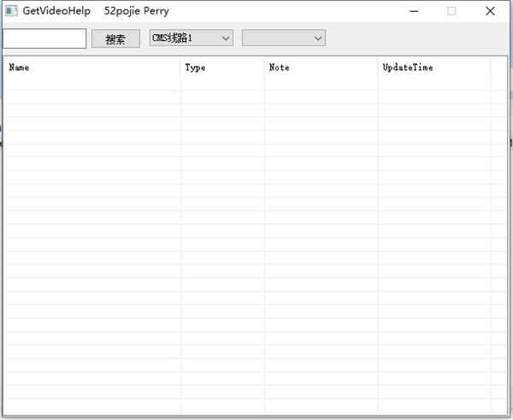Open the CMS线路1 source dropdown

click(191, 38)
